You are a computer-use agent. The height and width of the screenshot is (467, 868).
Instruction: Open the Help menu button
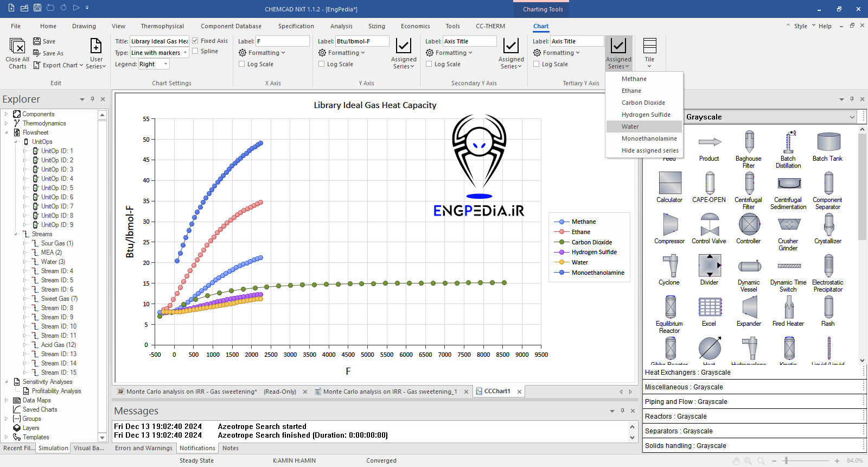coord(825,26)
